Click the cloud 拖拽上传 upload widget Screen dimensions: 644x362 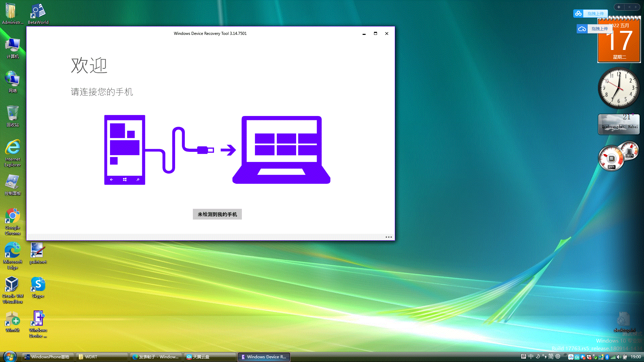point(594,29)
